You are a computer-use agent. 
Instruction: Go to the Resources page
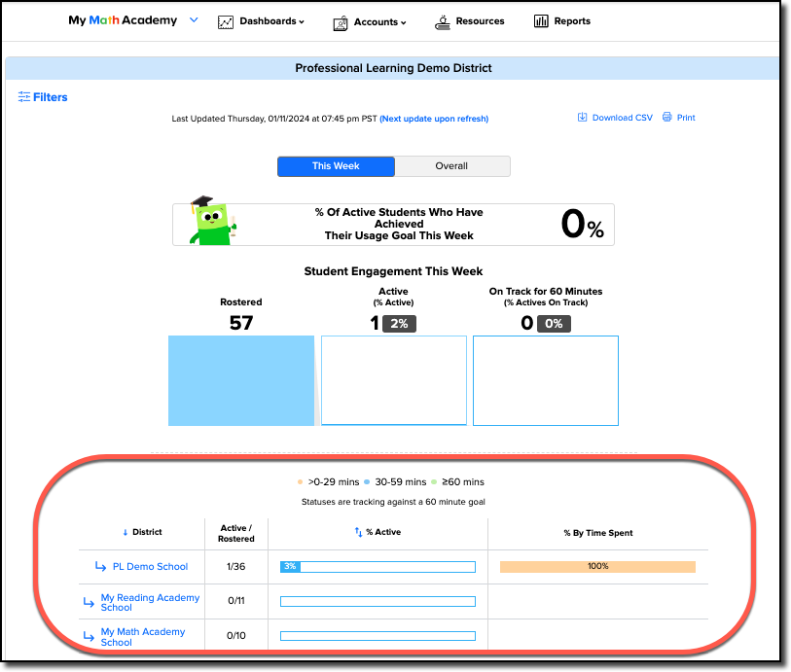pyautogui.click(x=480, y=21)
